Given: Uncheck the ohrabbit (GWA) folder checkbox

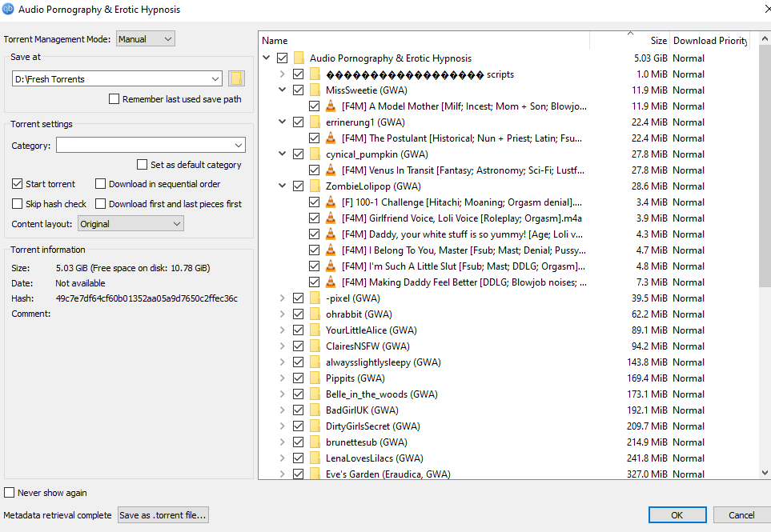Looking at the screenshot, I should [298, 314].
